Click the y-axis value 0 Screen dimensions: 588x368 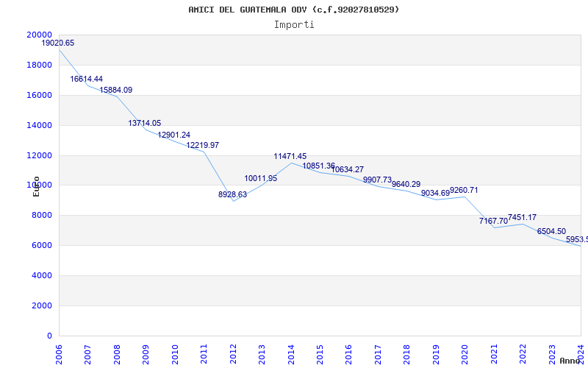49,336
